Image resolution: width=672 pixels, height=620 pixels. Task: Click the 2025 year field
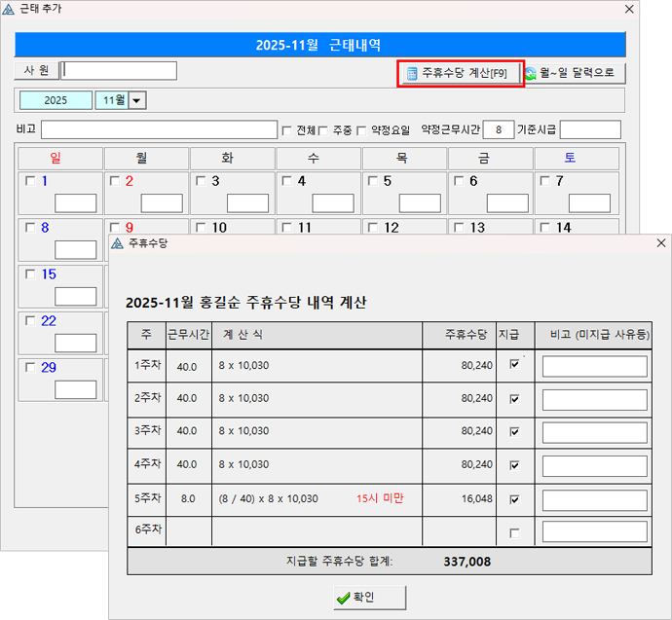56,100
